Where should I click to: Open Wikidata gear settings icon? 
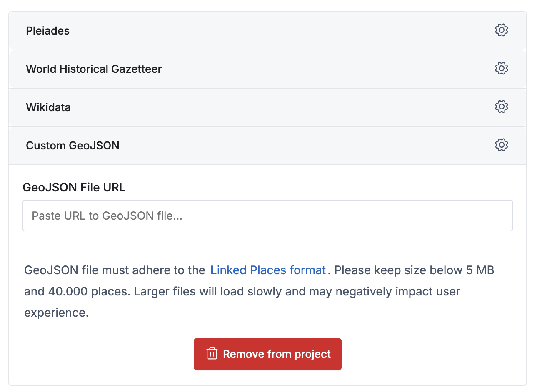coord(501,107)
